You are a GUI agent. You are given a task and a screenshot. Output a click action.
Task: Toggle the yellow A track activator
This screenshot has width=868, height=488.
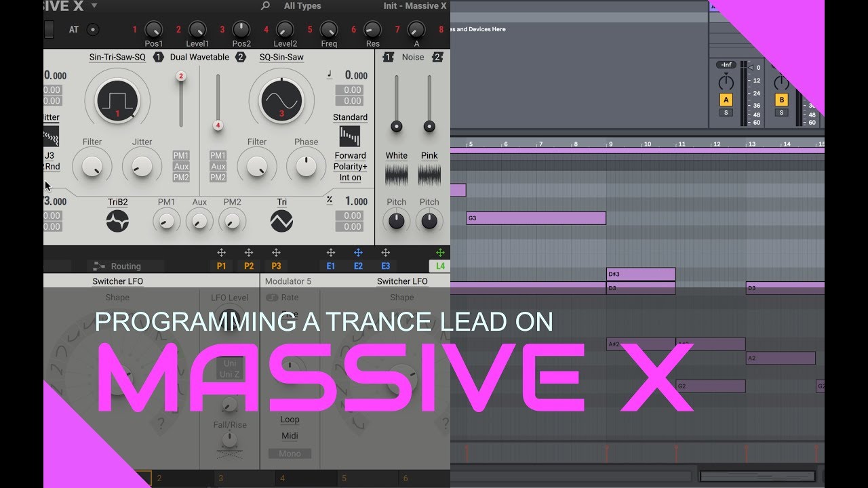(726, 100)
